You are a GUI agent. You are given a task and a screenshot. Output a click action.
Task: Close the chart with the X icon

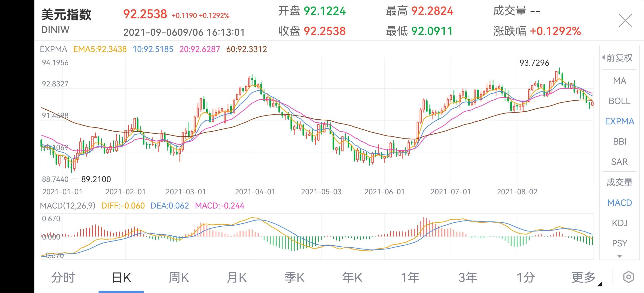(x=625, y=21)
